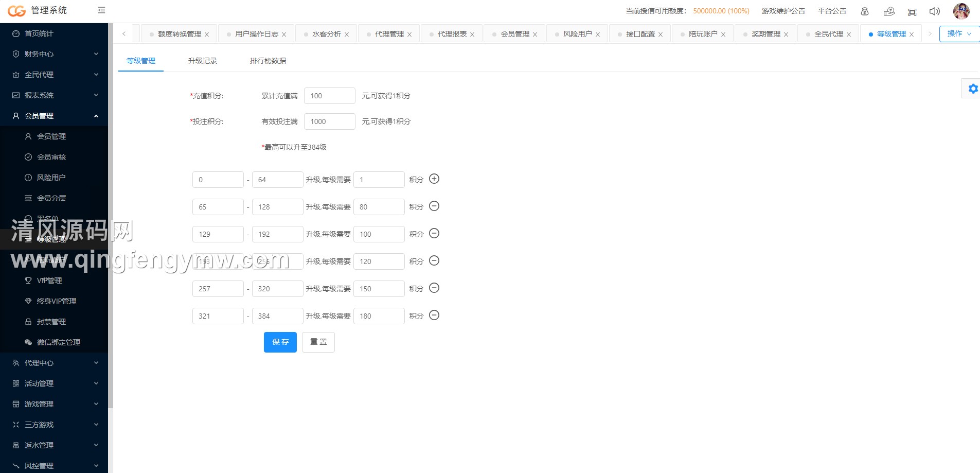This screenshot has height=473, width=980.
Task: Remove the 321-384 level range row
Action: (x=434, y=316)
